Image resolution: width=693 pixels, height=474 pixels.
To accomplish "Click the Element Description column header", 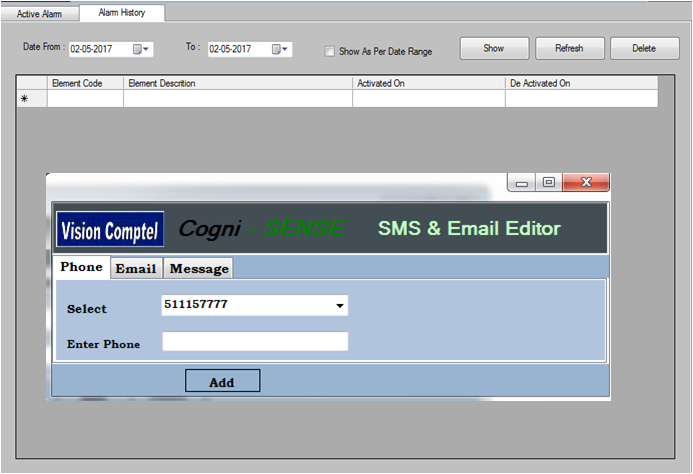I will pos(237,84).
